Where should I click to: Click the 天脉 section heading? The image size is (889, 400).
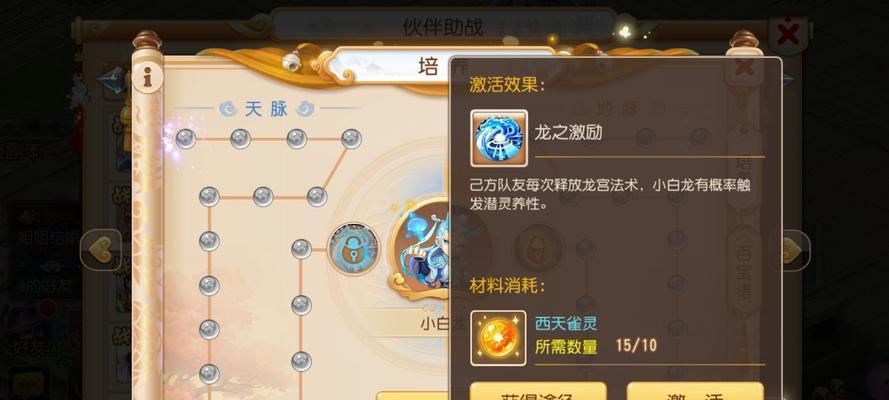[x=266, y=109]
